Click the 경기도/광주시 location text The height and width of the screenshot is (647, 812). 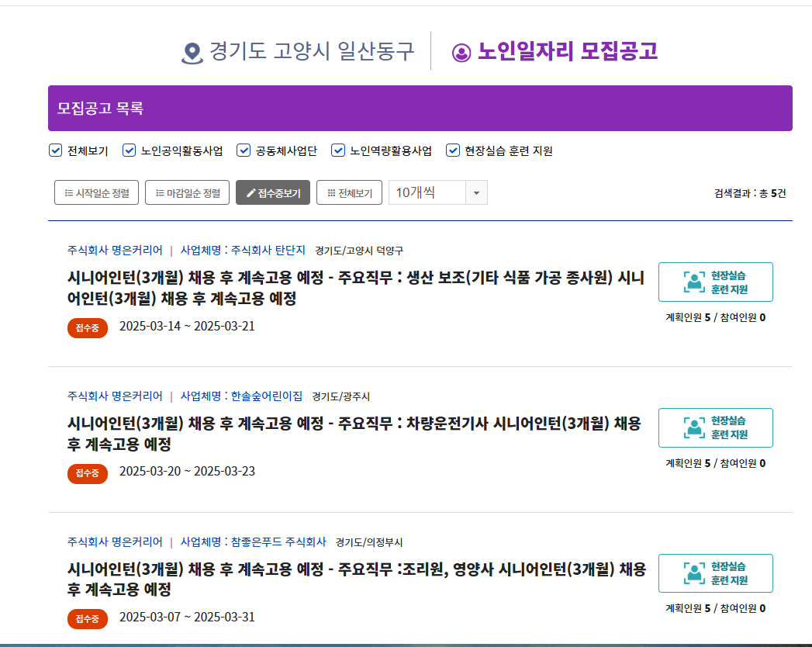click(x=340, y=396)
